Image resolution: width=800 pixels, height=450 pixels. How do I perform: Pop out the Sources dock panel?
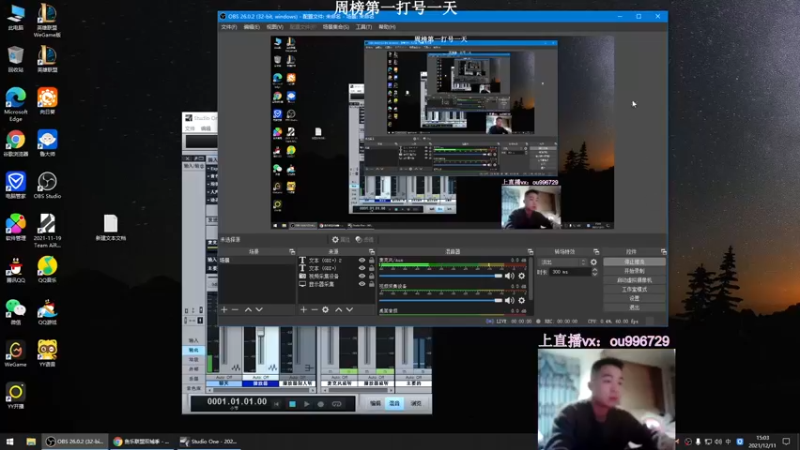click(x=371, y=252)
